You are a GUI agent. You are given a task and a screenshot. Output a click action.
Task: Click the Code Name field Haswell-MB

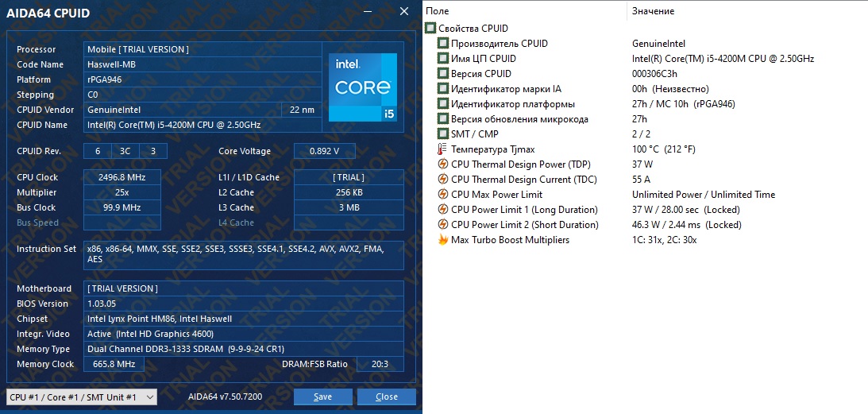(x=203, y=64)
